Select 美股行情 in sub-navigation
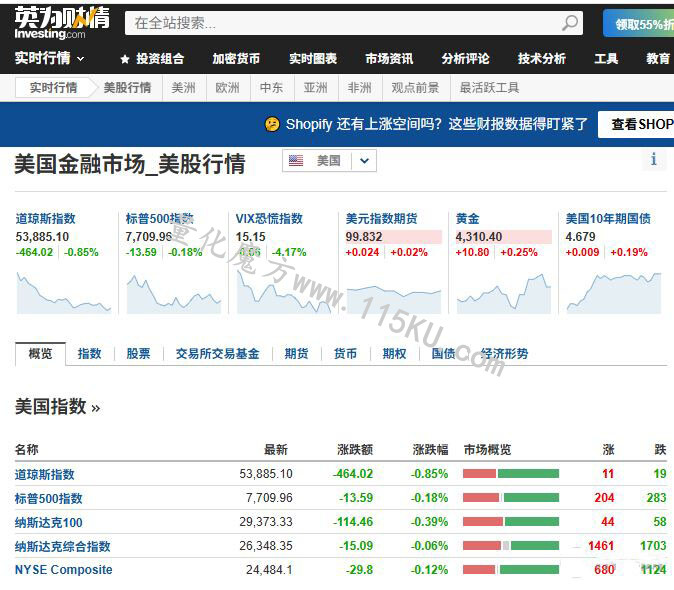This screenshot has height=590, width=674. tap(127, 88)
